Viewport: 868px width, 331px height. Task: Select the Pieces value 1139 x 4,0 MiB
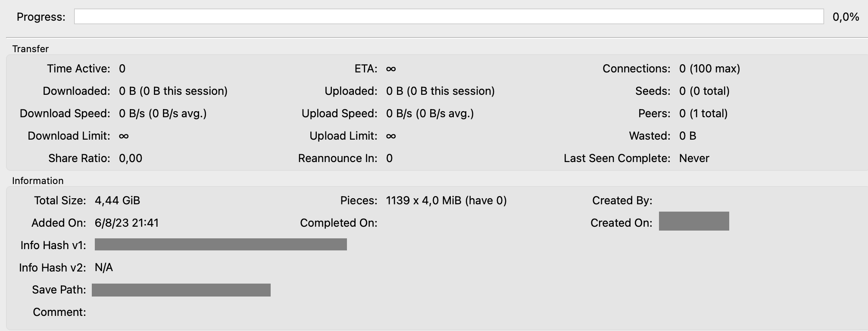[x=446, y=200]
